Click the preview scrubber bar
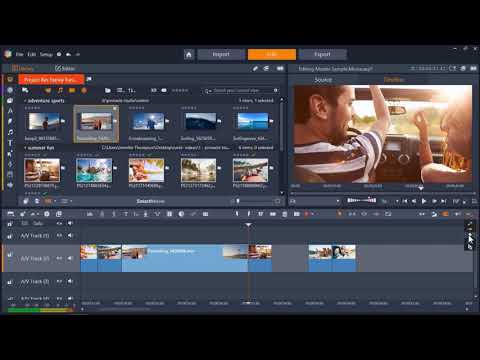480x360 pixels. coord(383,193)
